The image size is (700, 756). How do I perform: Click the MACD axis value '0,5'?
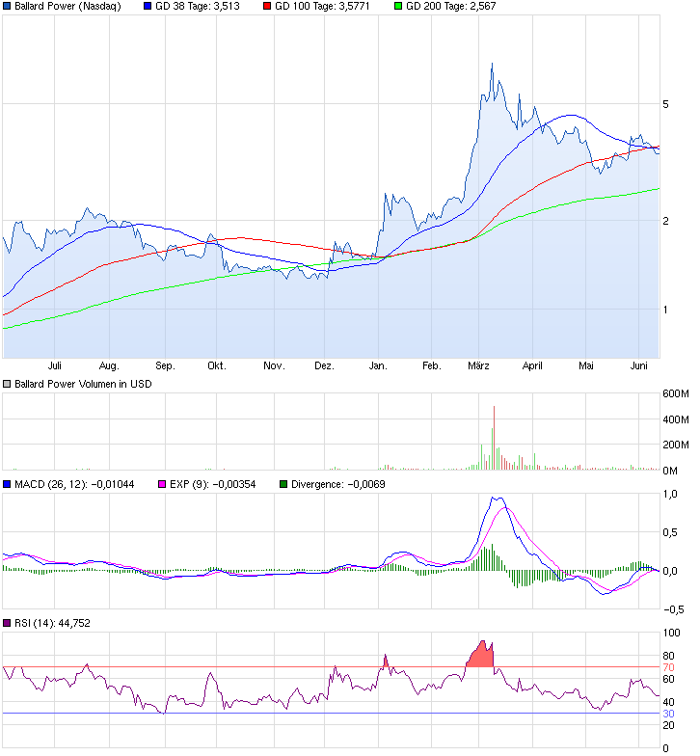tap(670, 532)
